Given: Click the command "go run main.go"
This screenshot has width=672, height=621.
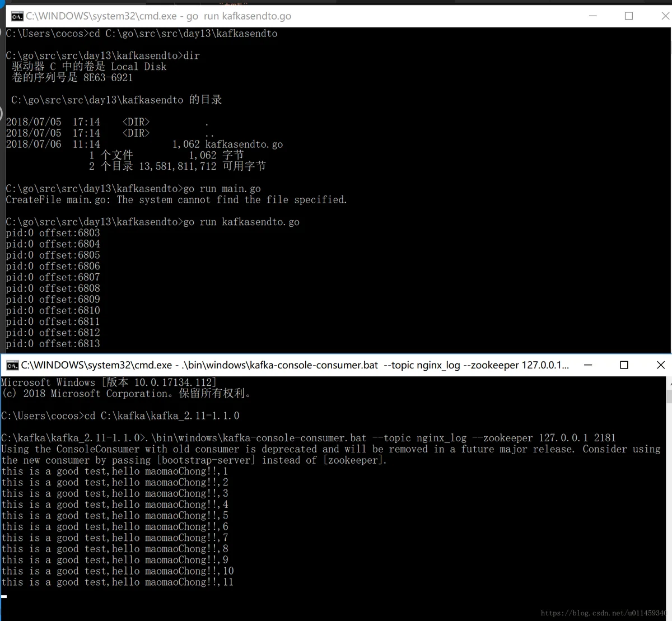Looking at the screenshot, I should tap(222, 189).
